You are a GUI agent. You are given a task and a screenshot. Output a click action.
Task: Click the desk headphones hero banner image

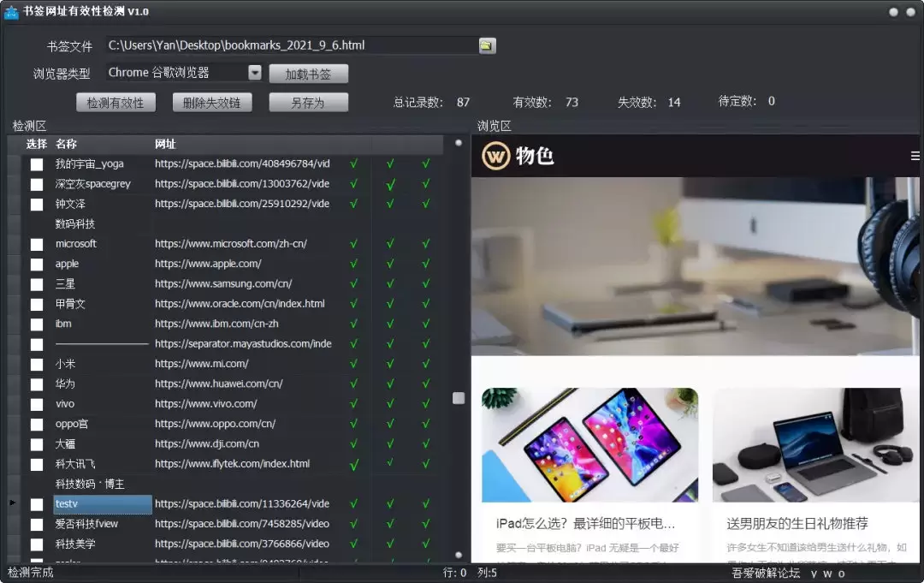697,266
